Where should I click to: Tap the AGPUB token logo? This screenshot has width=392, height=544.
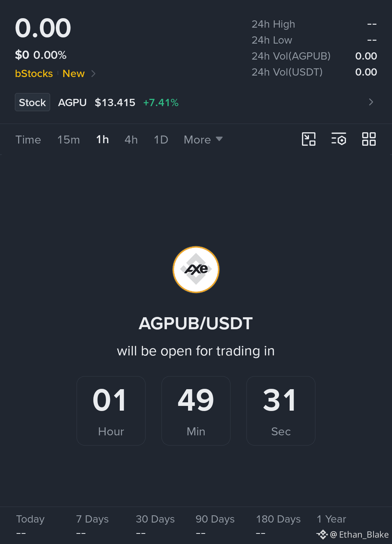click(x=196, y=270)
